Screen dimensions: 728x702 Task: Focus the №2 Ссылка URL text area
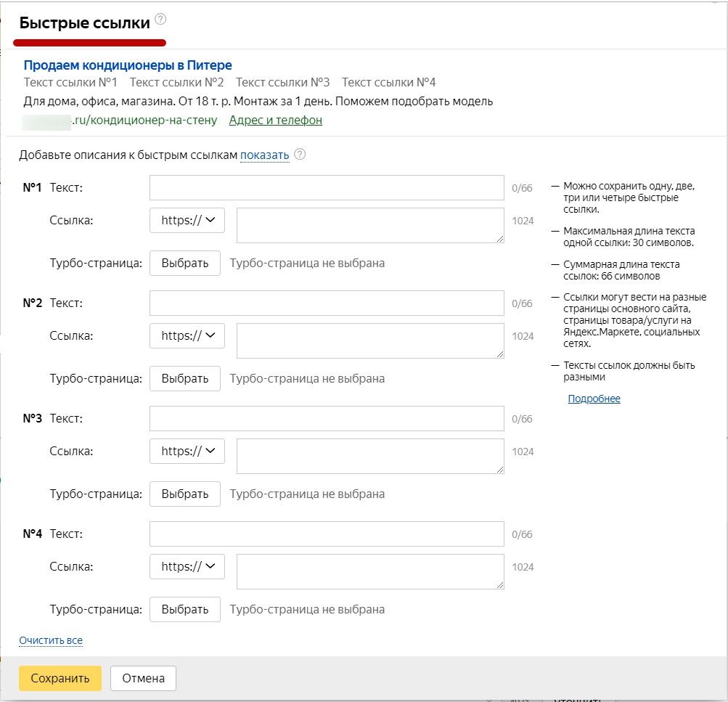click(370, 340)
